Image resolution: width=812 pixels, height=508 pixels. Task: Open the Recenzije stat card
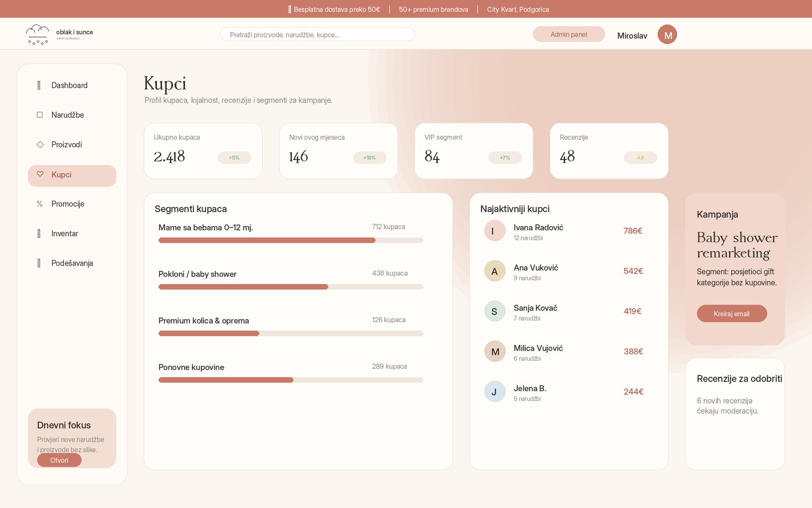click(x=609, y=151)
